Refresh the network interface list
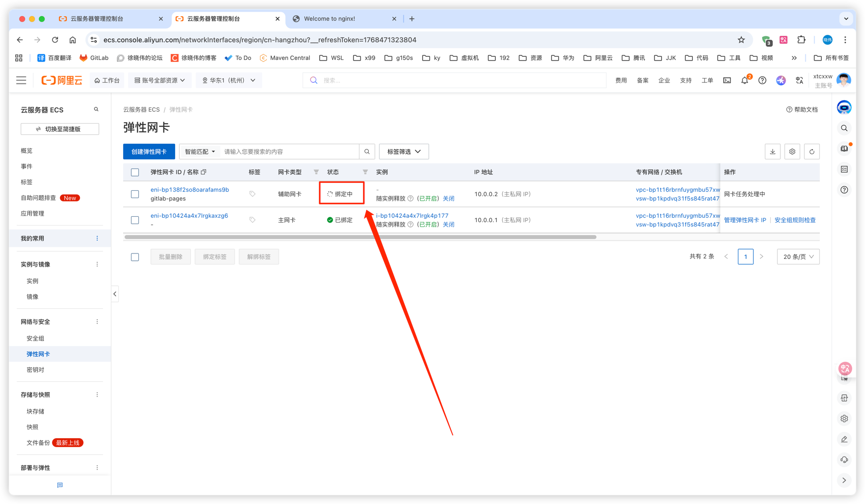The height and width of the screenshot is (504, 865). tap(812, 151)
